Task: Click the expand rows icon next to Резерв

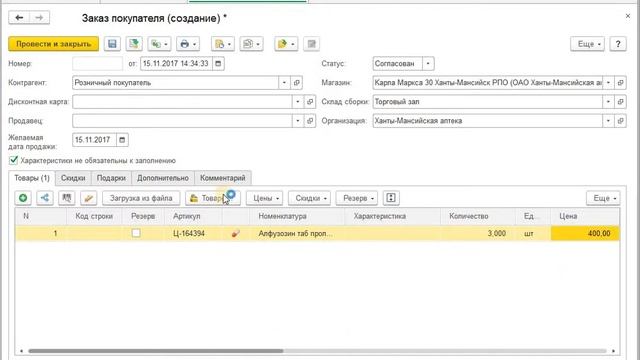Action: point(391,198)
